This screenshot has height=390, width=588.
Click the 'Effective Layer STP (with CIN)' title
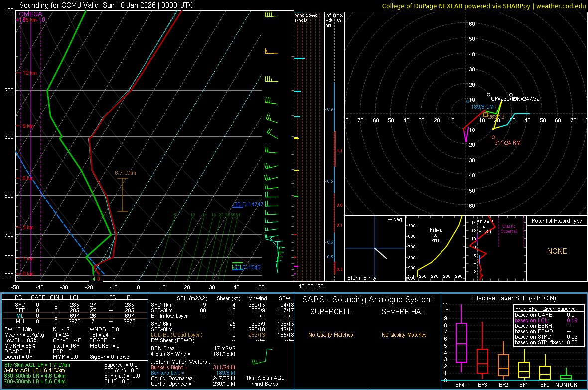point(514,298)
